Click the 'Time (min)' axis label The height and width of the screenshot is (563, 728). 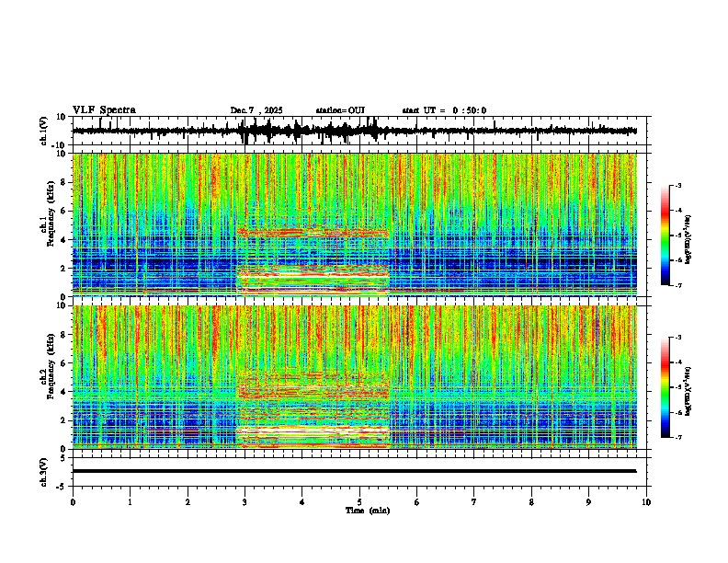tap(368, 511)
